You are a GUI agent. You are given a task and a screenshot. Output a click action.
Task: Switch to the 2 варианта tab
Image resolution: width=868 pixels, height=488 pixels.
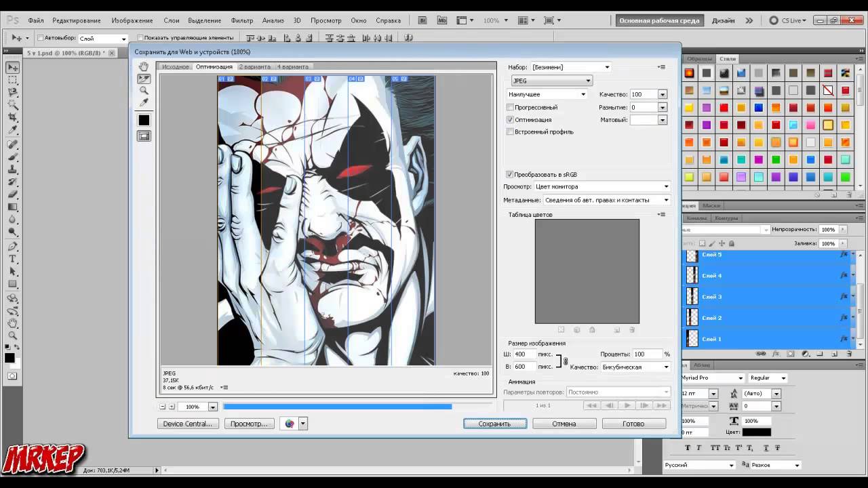[254, 67]
